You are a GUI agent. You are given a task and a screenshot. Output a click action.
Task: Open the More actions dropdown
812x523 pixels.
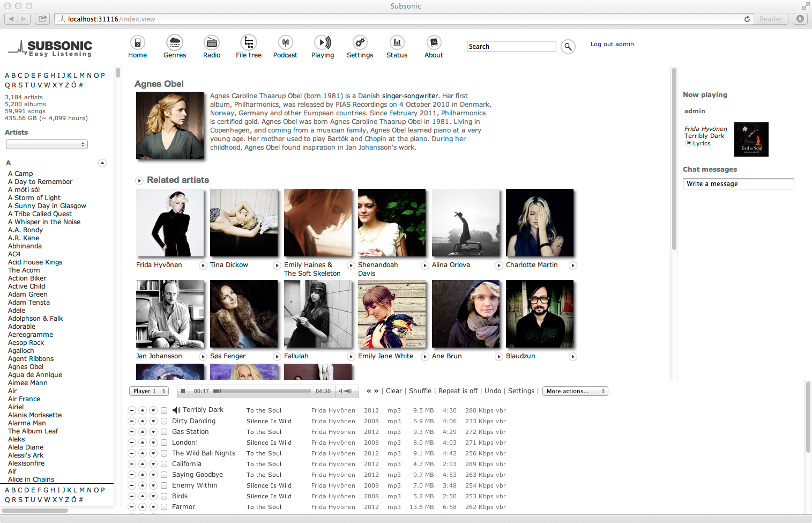point(575,391)
